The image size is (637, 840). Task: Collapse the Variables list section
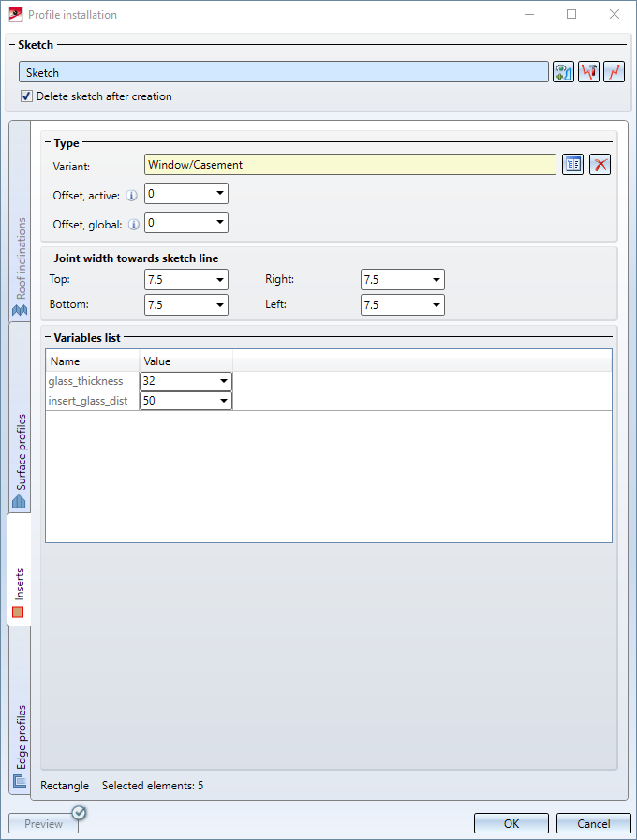point(48,337)
